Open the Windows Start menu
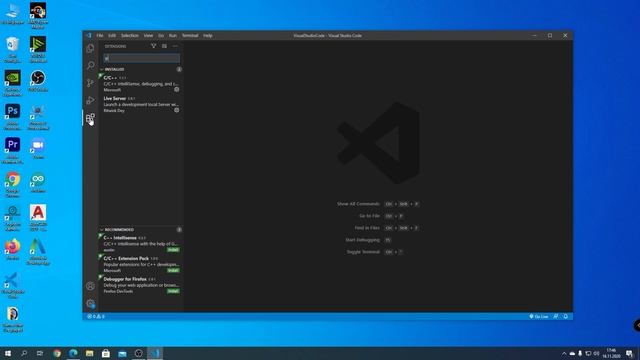This screenshot has width=640, height=360. 8,353
